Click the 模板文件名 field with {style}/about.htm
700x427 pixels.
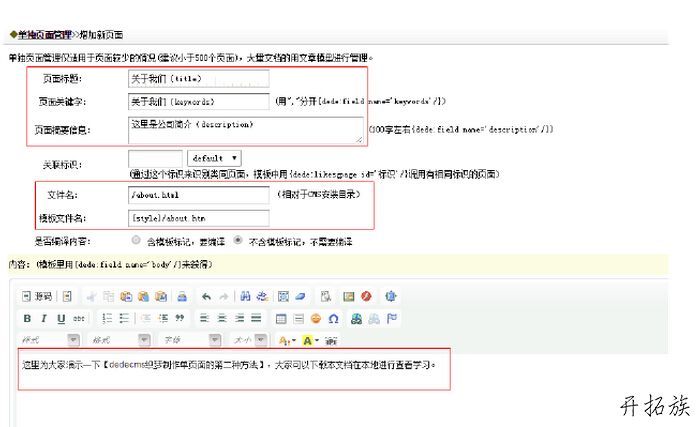pos(199,218)
